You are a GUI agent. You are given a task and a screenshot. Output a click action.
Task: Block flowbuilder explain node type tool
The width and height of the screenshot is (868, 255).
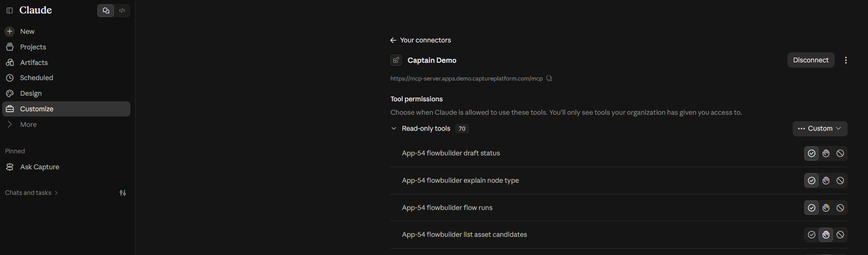[x=840, y=181]
